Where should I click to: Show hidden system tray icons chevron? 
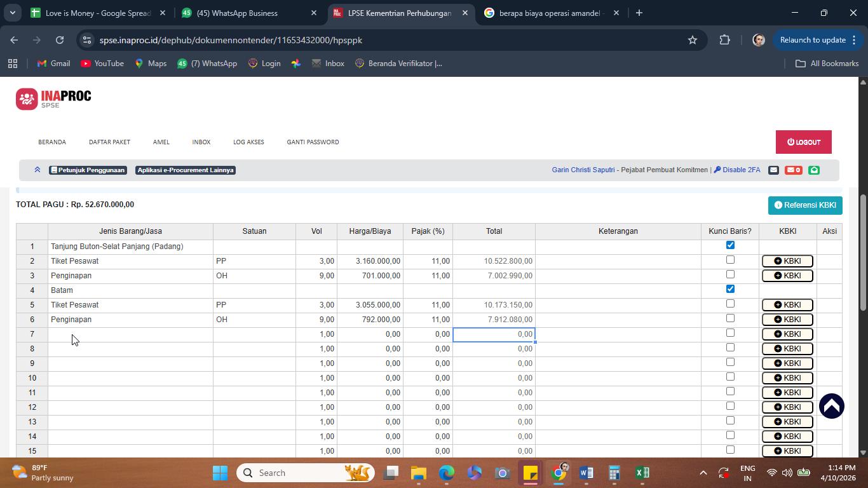(703, 473)
